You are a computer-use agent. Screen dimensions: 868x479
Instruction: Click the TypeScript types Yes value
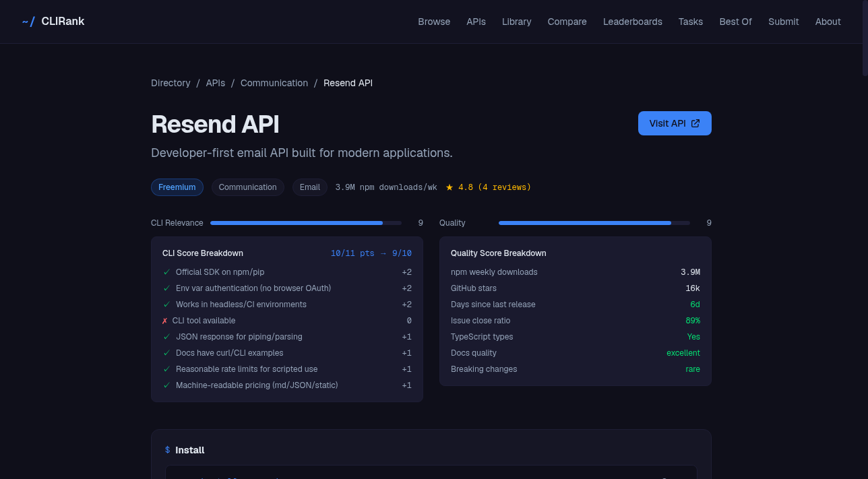[x=693, y=337]
